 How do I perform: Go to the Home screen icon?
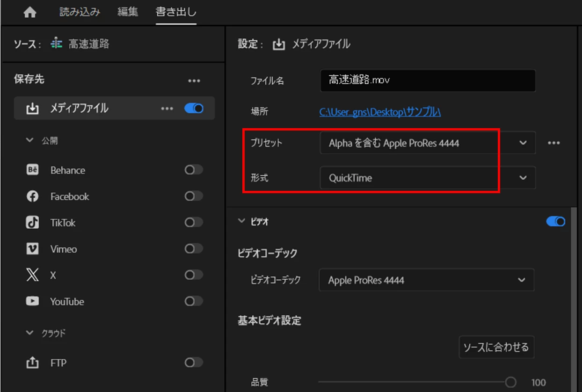tap(30, 13)
